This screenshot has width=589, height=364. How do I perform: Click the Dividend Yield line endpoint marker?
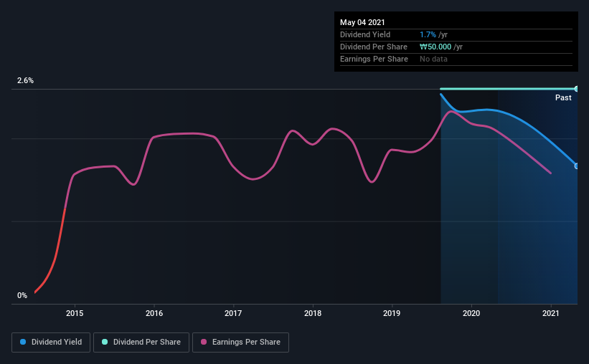coord(576,166)
